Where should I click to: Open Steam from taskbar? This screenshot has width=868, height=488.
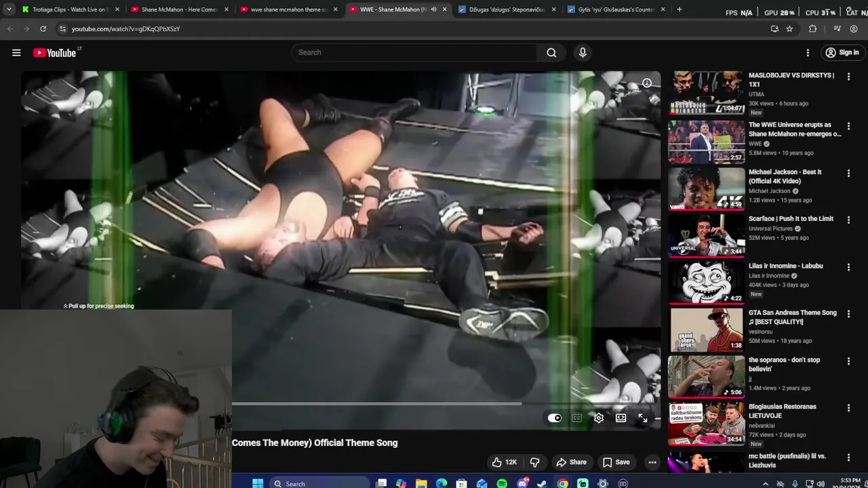(x=542, y=483)
